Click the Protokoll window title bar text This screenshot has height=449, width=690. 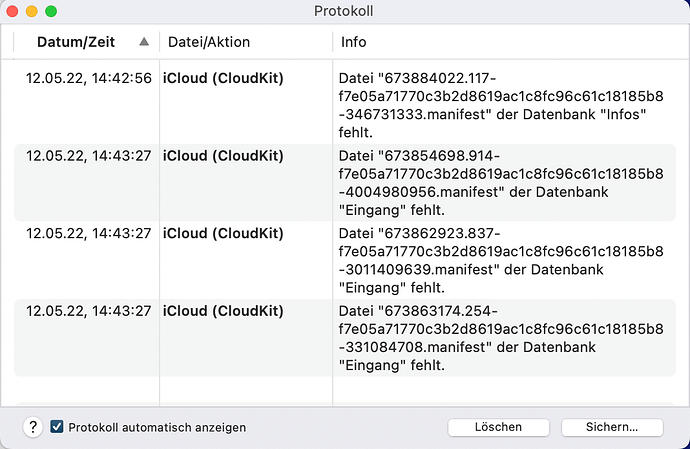pyautogui.click(x=345, y=11)
